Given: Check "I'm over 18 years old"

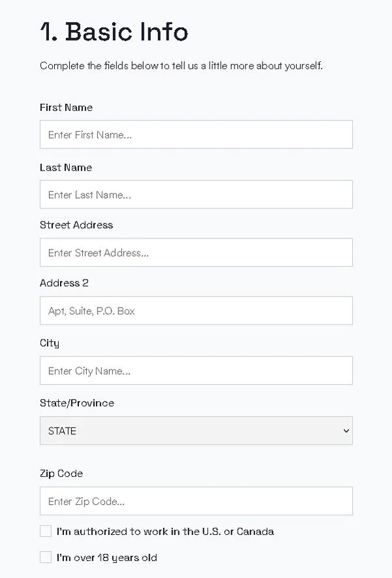Looking at the screenshot, I should (45, 557).
